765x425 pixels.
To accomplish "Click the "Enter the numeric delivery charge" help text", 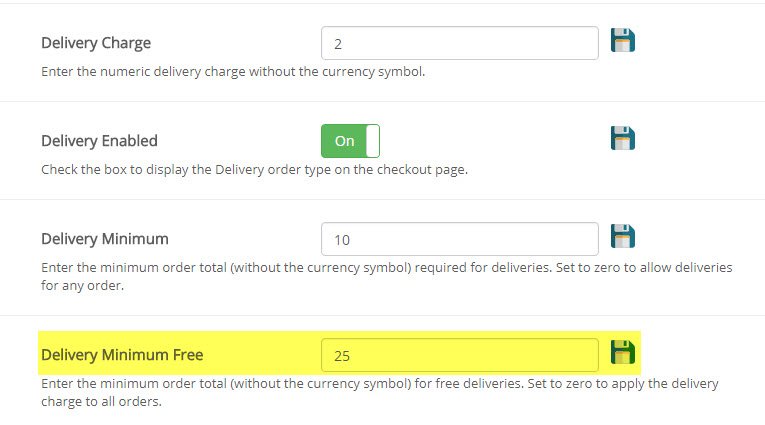I will point(233,72).
